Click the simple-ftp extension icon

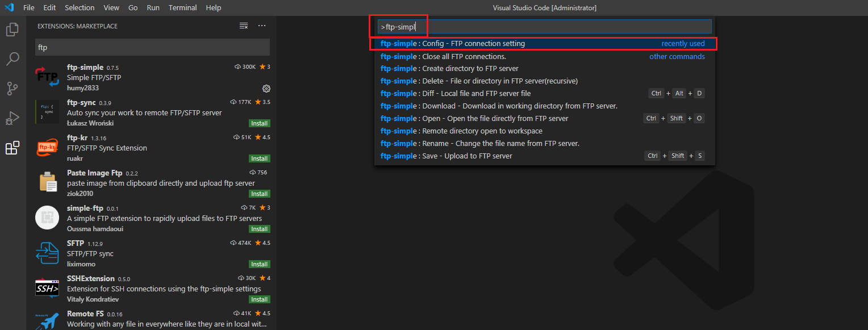[47, 218]
